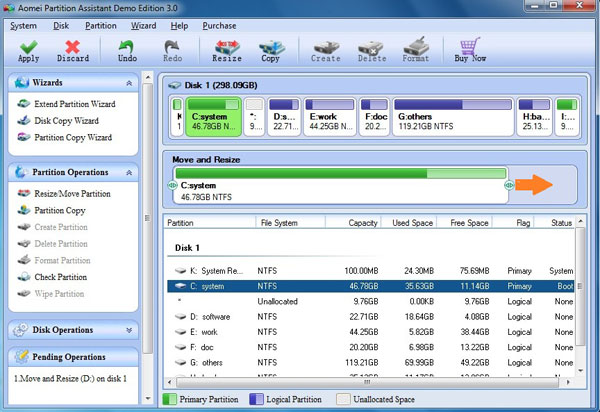Click left sidebar up scroll arrow

(148, 77)
